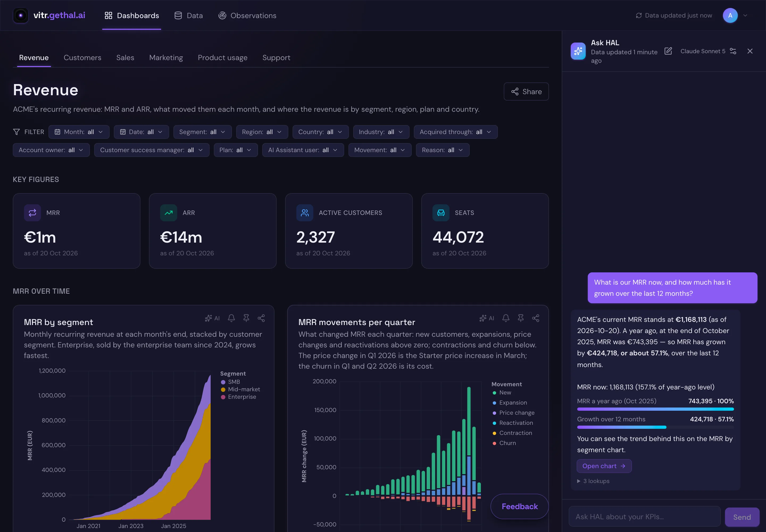Open Observations in top navigation

247,15
